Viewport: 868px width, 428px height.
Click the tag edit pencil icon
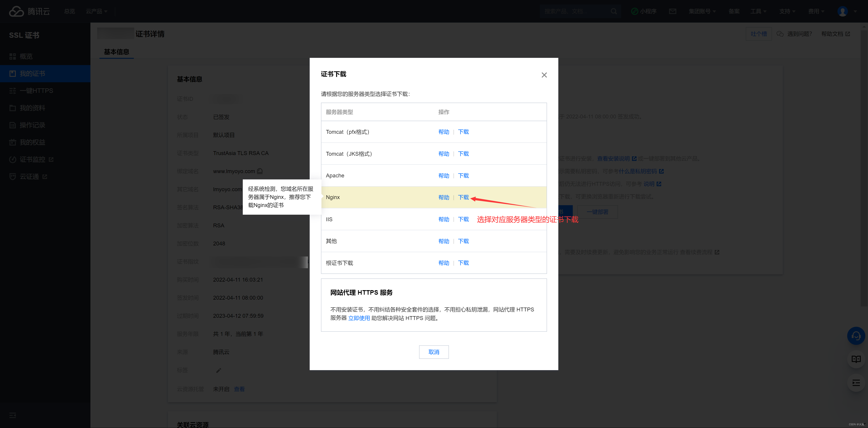(x=218, y=370)
